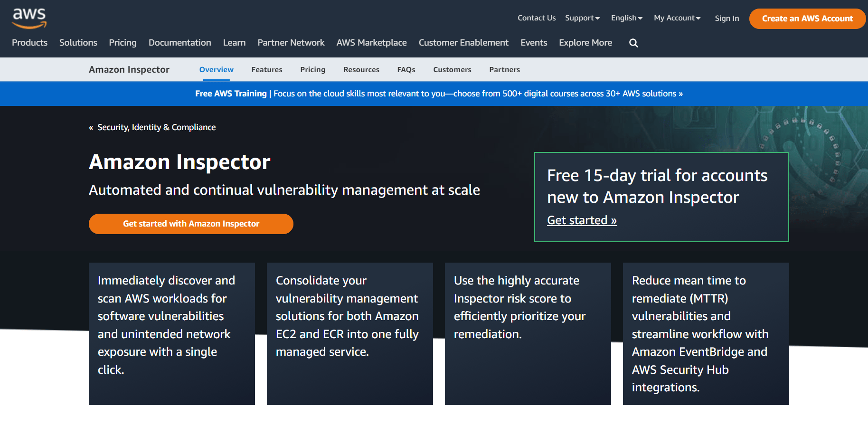Expand the My Account dropdown
This screenshot has width=868, height=426.
[x=677, y=18]
